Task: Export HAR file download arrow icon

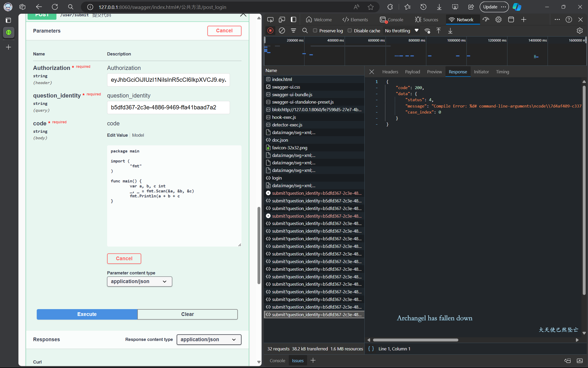Action: (x=450, y=31)
